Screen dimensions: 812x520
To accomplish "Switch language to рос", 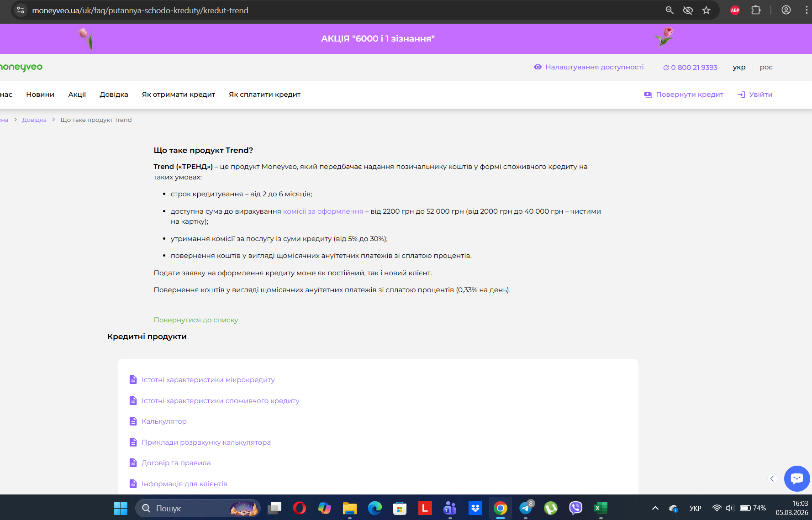I will [766, 67].
